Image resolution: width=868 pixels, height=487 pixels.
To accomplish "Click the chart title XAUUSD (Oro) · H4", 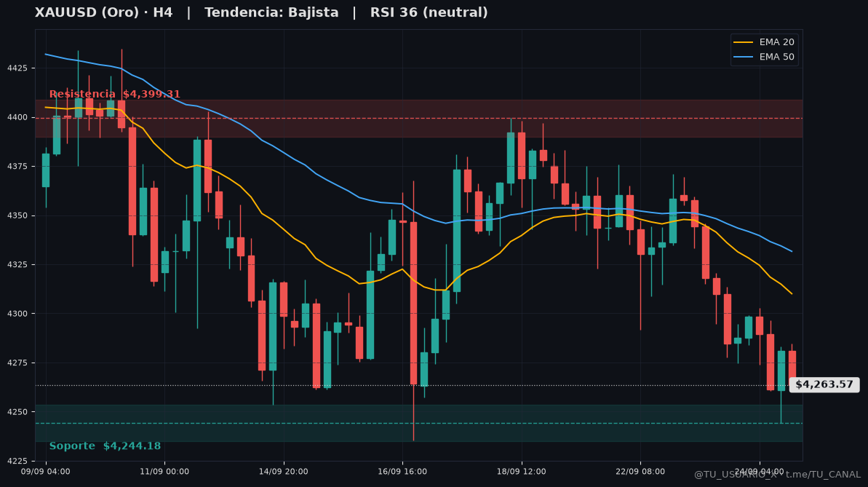I will (103, 12).
